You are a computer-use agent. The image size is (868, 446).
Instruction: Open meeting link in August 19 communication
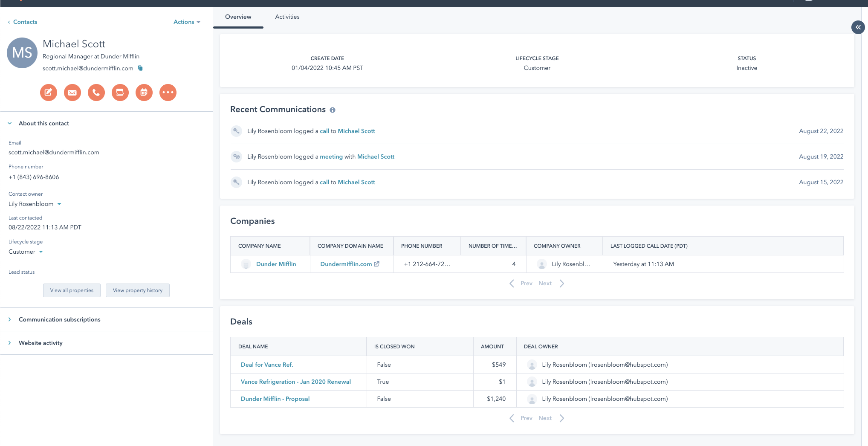click(331, 156)
